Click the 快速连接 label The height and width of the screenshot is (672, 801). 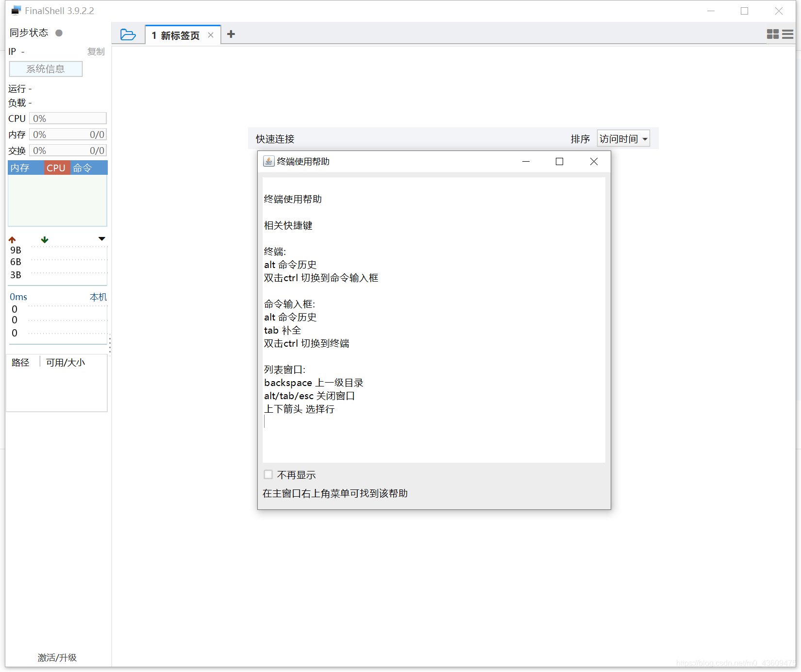(275, 139)
